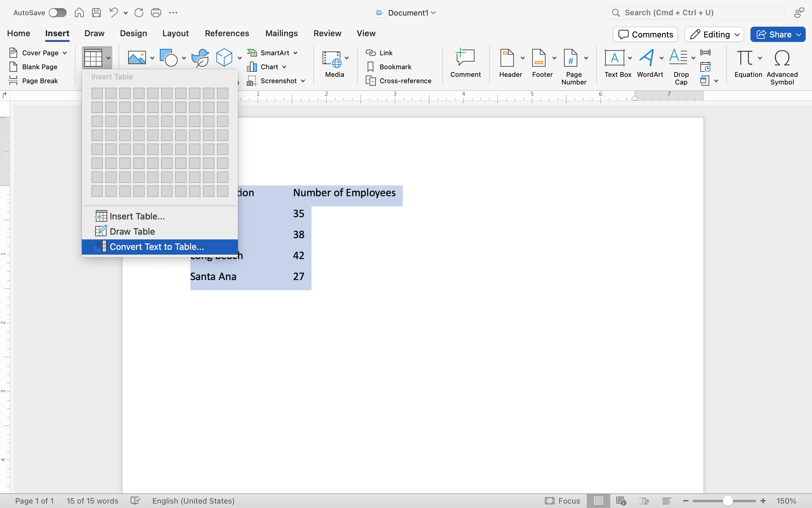812x508 pixels.
Task: Choose Draw Table from the menu
Action: click(x=160, y=231)
